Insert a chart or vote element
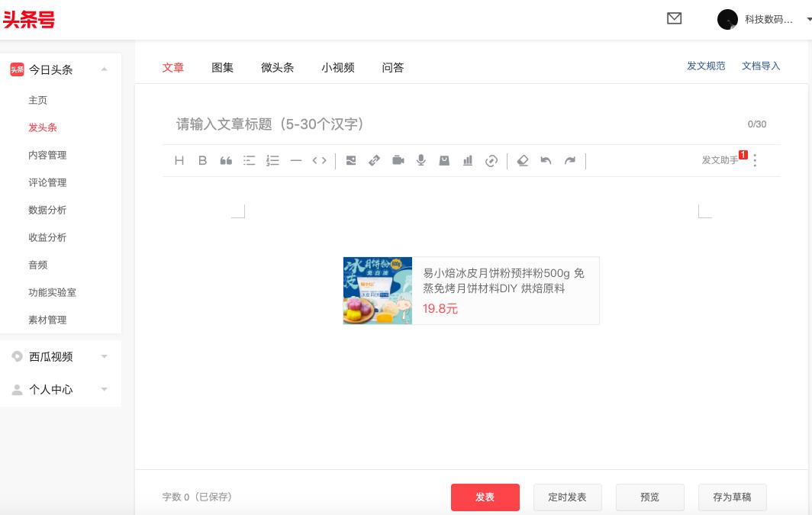 pos(468,160)
